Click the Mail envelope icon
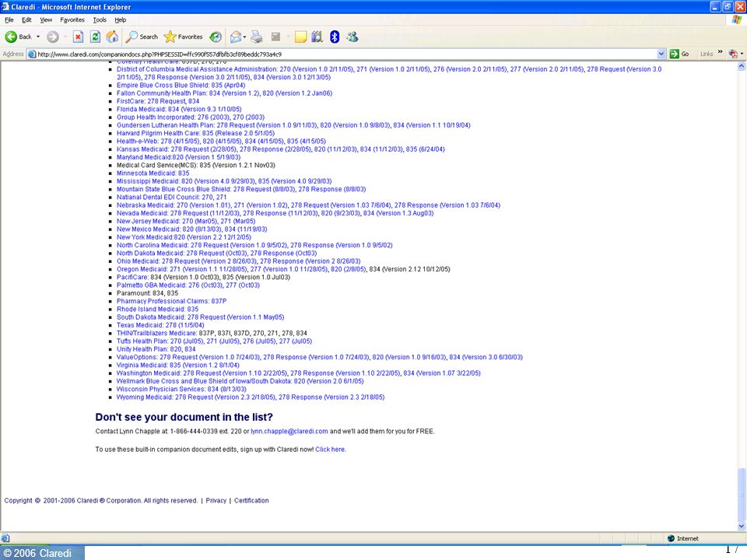Screen dimensions: 747x560 click(x=235, y=37)
